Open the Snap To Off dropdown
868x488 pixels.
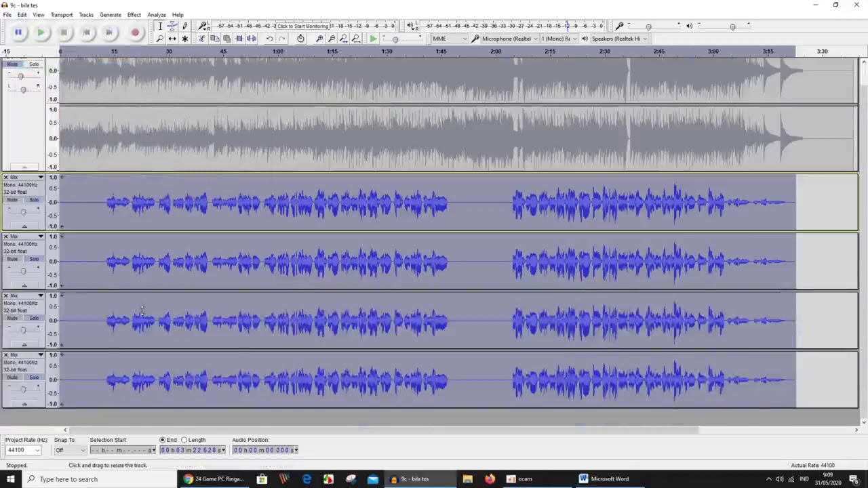pyautogui.click(x=71, y=450)
